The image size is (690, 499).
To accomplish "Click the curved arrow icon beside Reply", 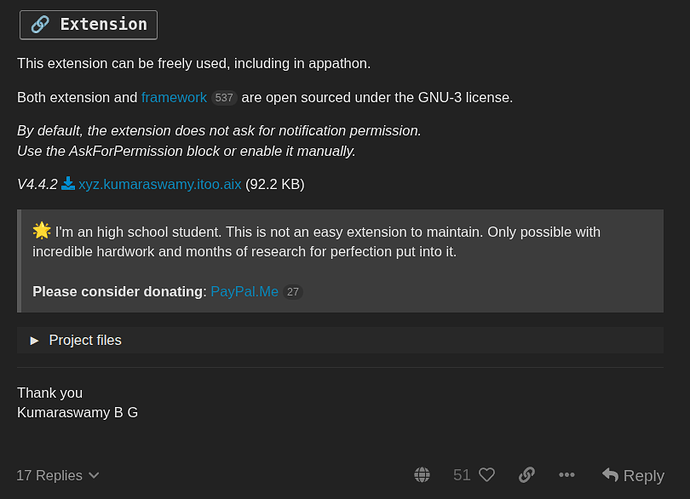I will 610,475.
